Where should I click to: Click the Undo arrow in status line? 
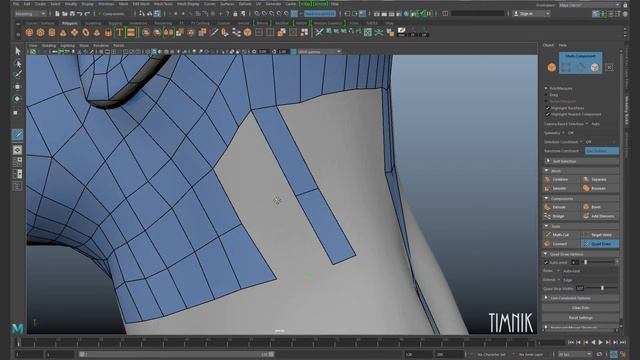click(80, 14)
